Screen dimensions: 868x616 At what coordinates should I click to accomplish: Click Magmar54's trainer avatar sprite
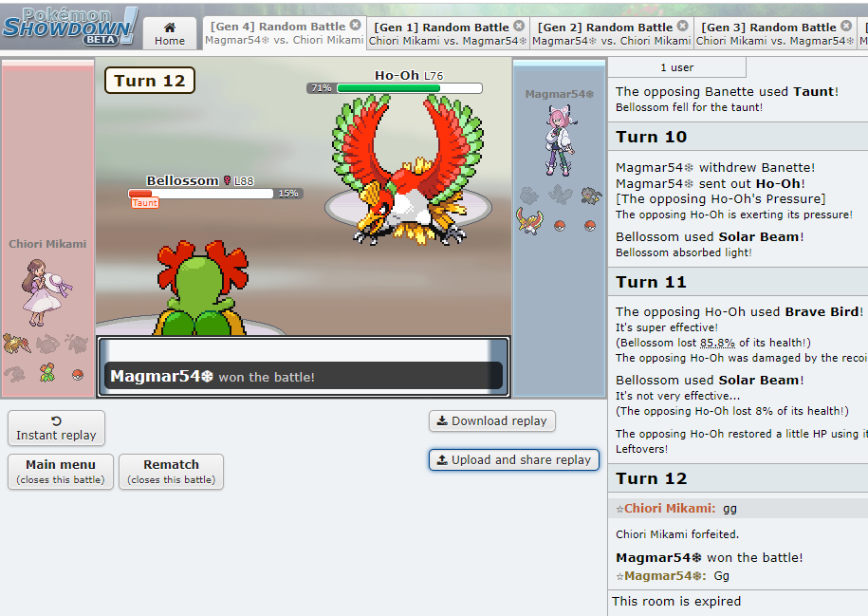(x=559, y=140)
